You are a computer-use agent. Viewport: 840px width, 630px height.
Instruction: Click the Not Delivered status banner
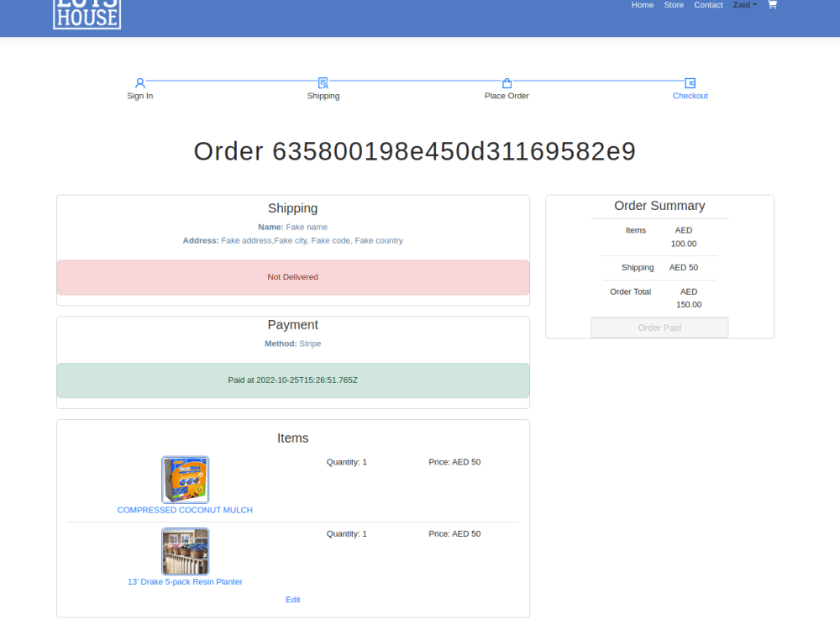coord(293,277)
